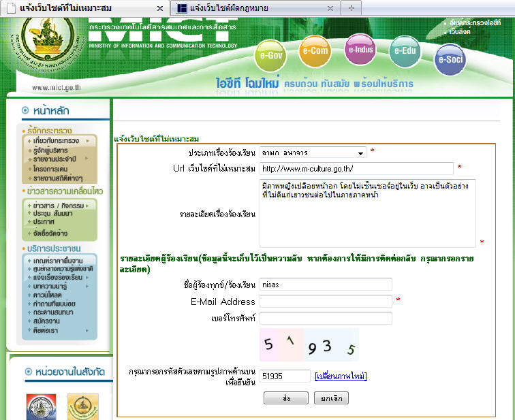515x420 pixels.
Task: Open ประชุม สัมมนา menu item
Action: (52, 213)
